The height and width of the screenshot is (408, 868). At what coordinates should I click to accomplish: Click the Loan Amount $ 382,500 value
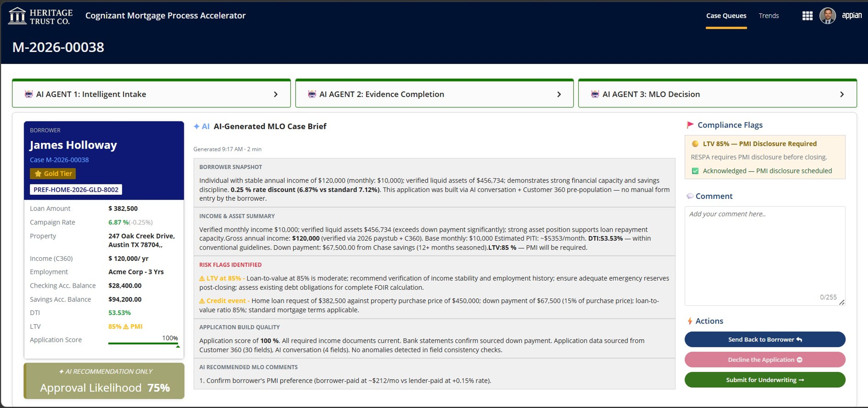tap(123, 208)
